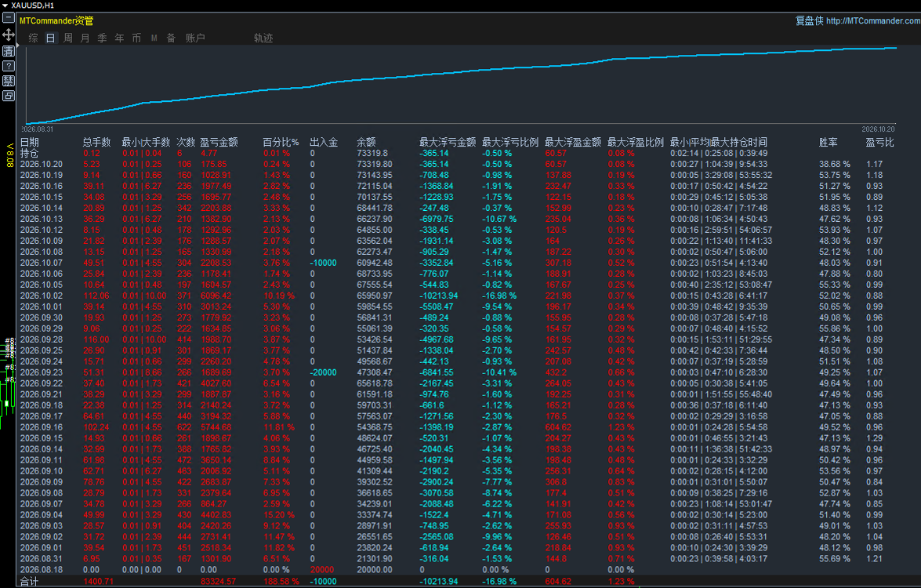Select the 日 daily tab

(x=50, y=38)
